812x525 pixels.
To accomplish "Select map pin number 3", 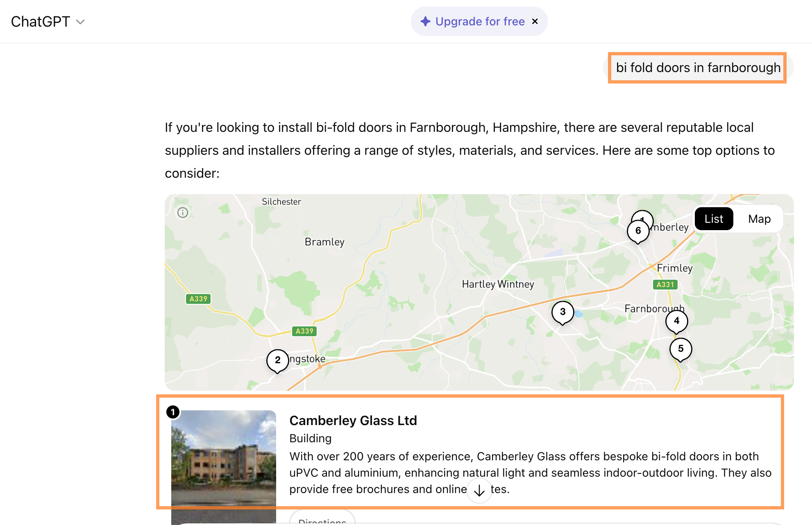I will click(563, 312).
